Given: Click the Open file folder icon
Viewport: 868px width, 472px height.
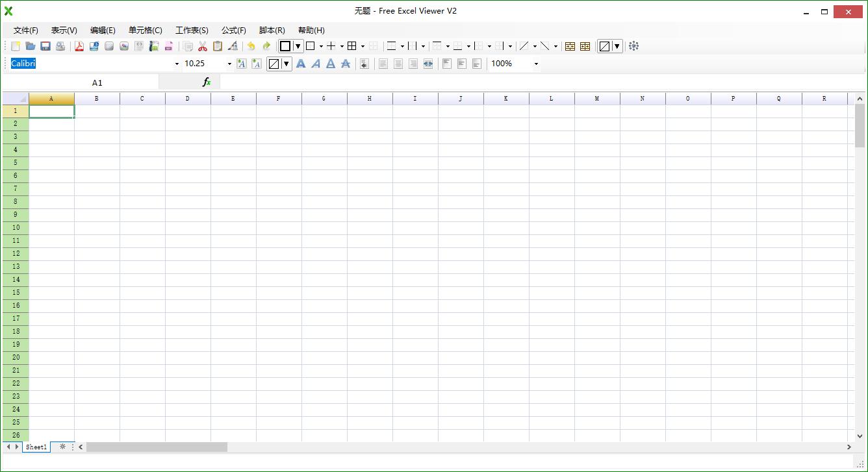Looking at the screenshot, I should tap(31, 46).
